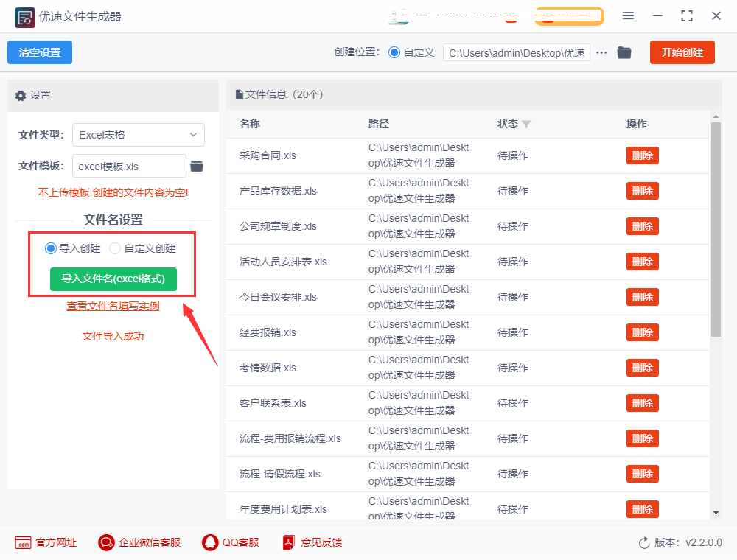Click the settings gear icon in 设置 panel
Viewport: 737px width, 560px height.
pyautogui.click(x=20, y=95)
